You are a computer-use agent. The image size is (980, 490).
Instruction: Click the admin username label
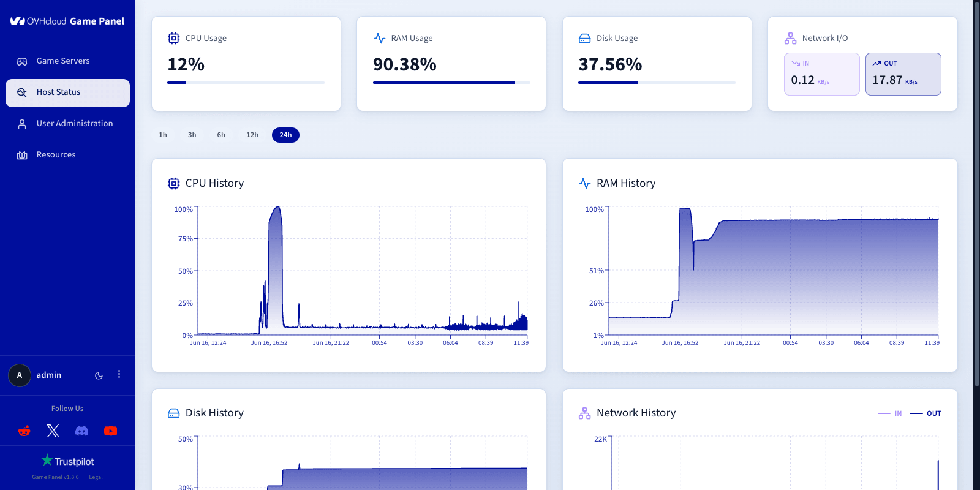[x=49, y=375]
